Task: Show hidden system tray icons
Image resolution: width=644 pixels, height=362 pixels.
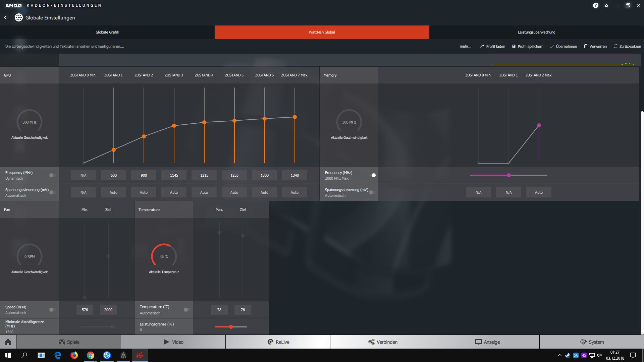Action: (x=559, y=355)
